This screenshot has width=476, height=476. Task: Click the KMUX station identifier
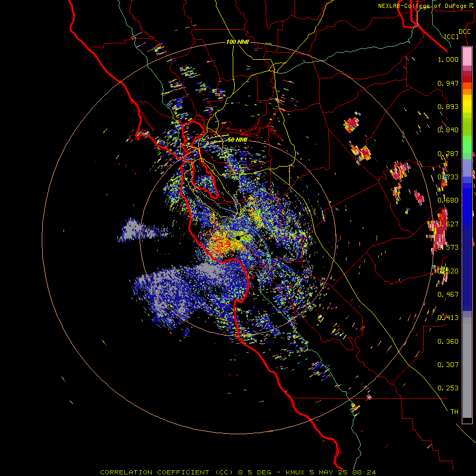pyautogui.click(x=295, y=472)
